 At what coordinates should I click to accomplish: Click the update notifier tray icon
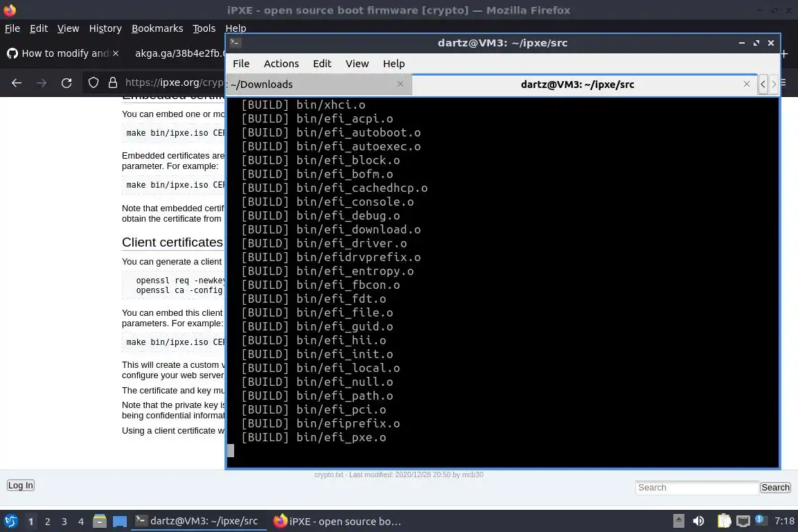(760, 520)
